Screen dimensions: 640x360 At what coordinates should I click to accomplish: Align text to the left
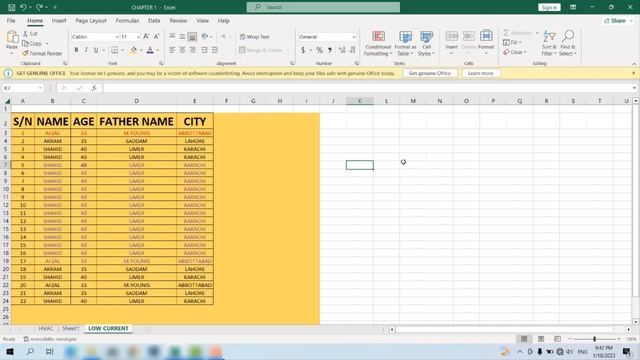coord(172,50)
